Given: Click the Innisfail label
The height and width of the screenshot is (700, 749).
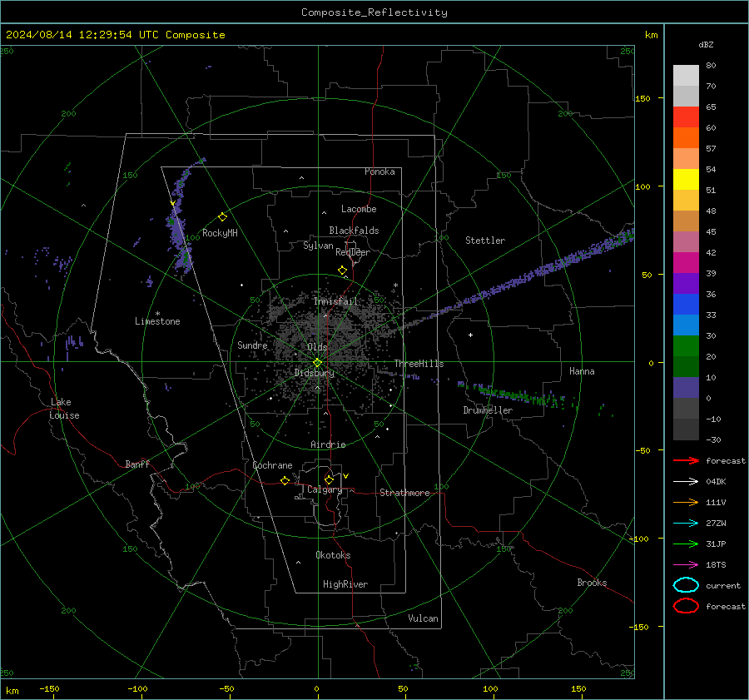Looking at the screenshot, I should tap(335, 301).
